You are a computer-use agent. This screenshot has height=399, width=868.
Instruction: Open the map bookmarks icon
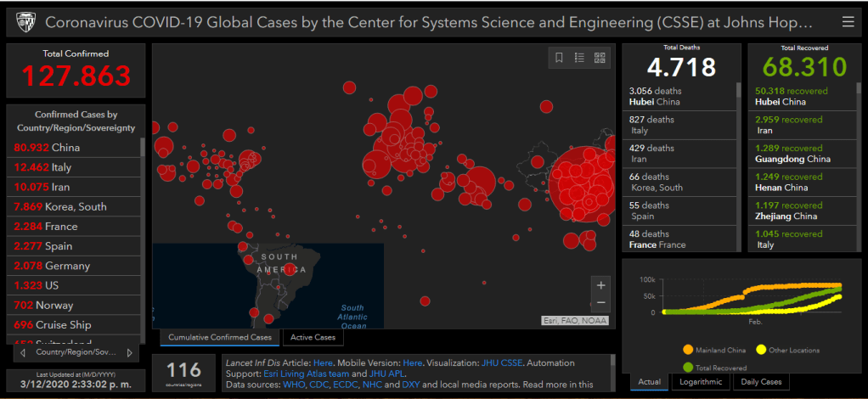560,58
